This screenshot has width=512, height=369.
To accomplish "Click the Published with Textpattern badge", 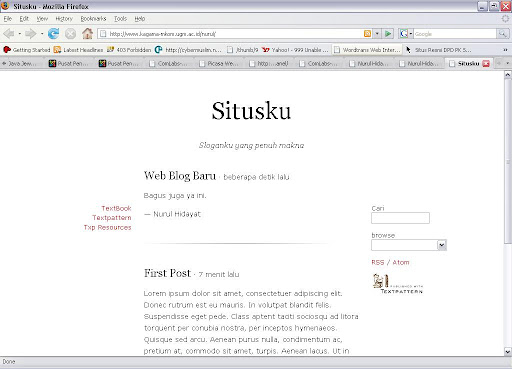I will tap(398, 284).
